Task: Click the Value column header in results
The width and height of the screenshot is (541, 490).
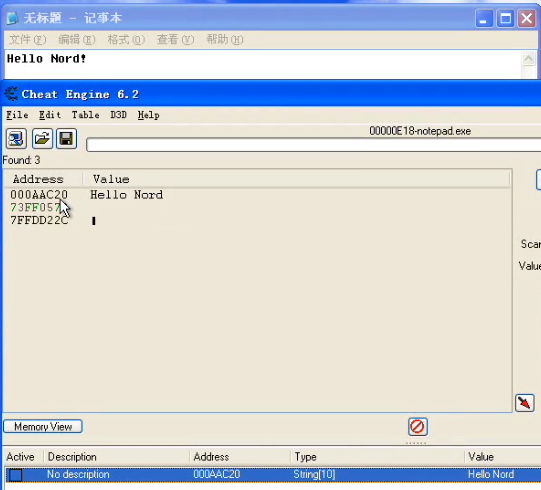Action: [x=111, y=179]
